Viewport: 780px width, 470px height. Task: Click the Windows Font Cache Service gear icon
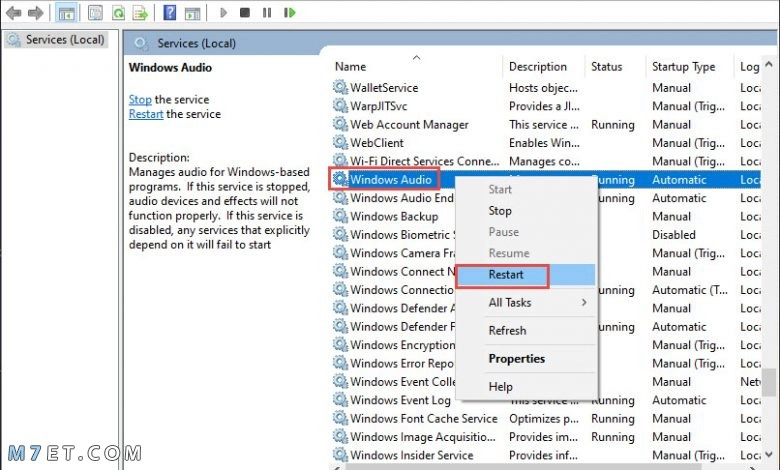340,418
